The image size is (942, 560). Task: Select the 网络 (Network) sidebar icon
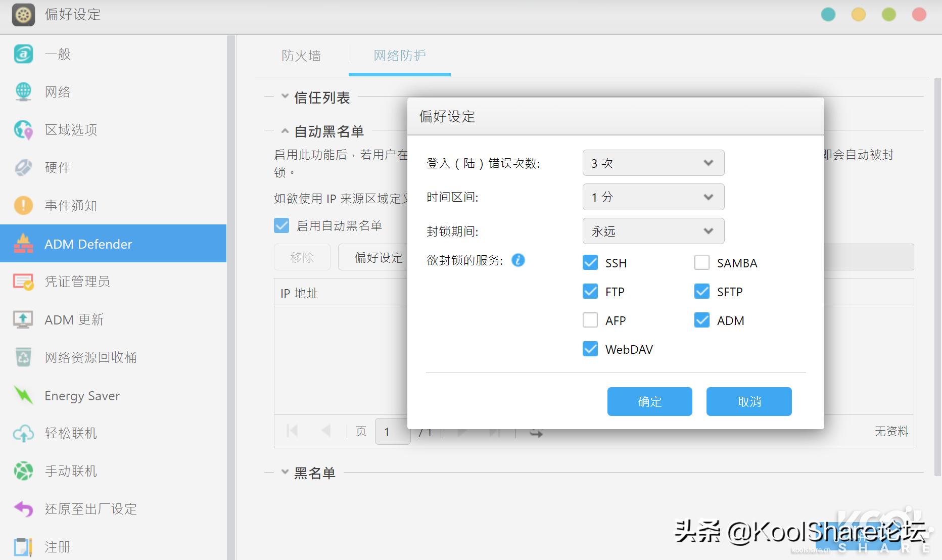point(23,91)
